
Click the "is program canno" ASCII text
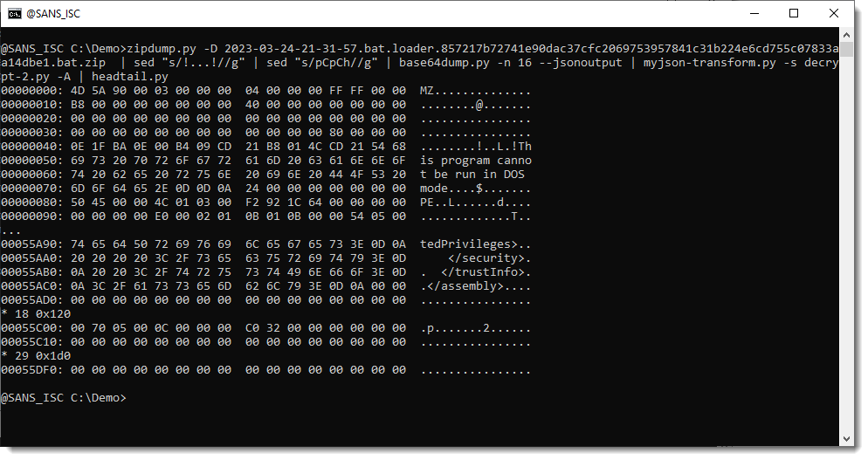coord(475,161)
